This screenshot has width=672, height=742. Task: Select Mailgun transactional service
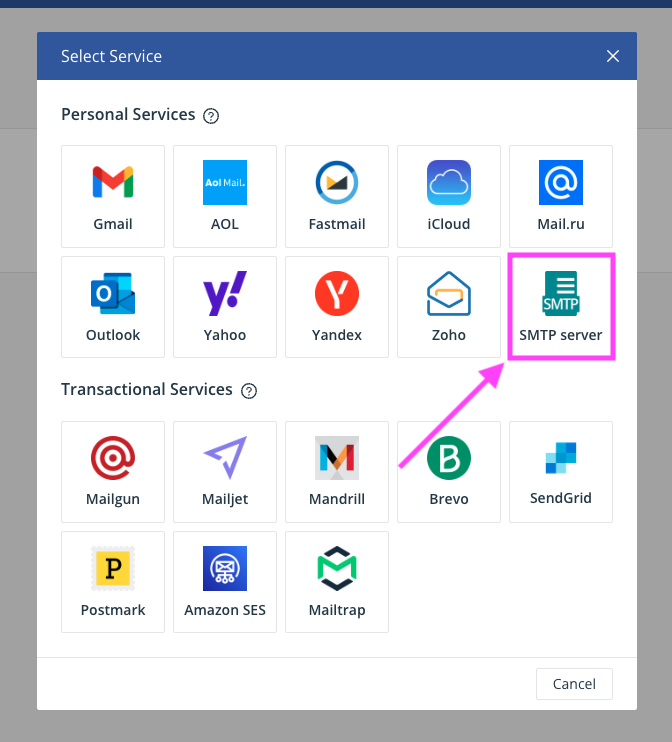pyautogui.click(x=113, y=471)
